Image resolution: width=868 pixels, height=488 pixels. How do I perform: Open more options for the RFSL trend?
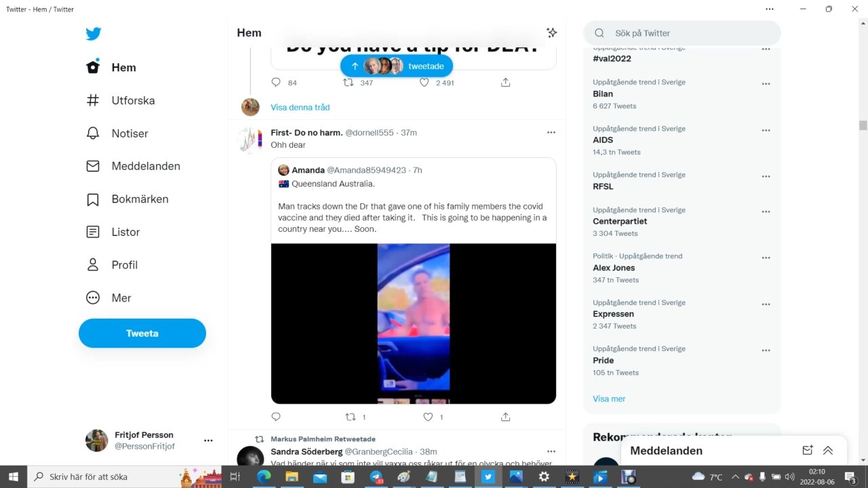(x=766, y=176)
